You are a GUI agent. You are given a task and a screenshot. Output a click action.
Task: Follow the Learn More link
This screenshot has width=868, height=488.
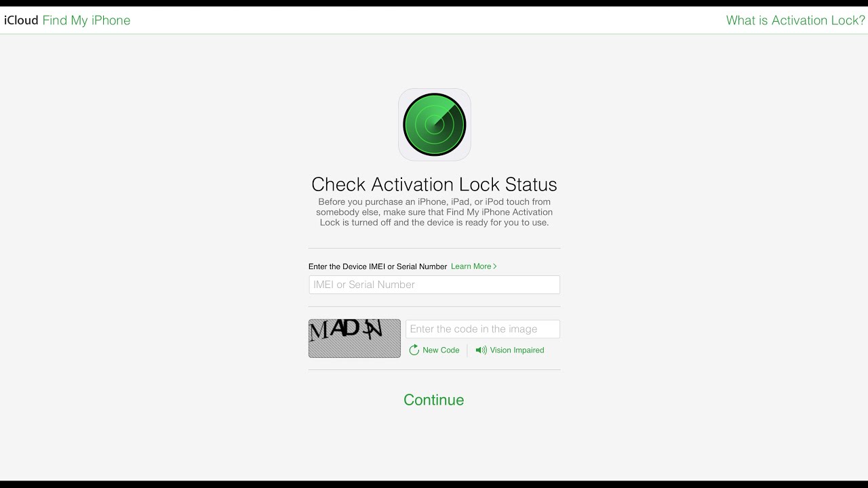coord(471,266)
